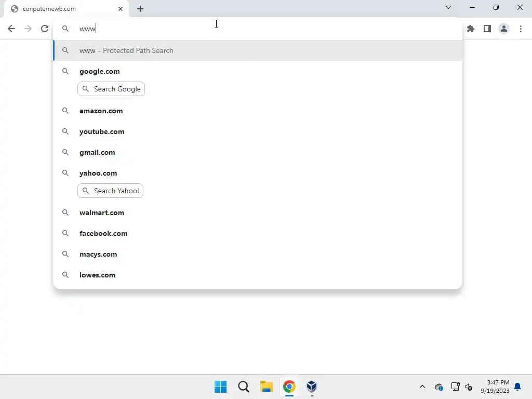The width and height of the screenshot is (532, 399).
Task: Open the notification bell icon
Action: tap(517, 387)
